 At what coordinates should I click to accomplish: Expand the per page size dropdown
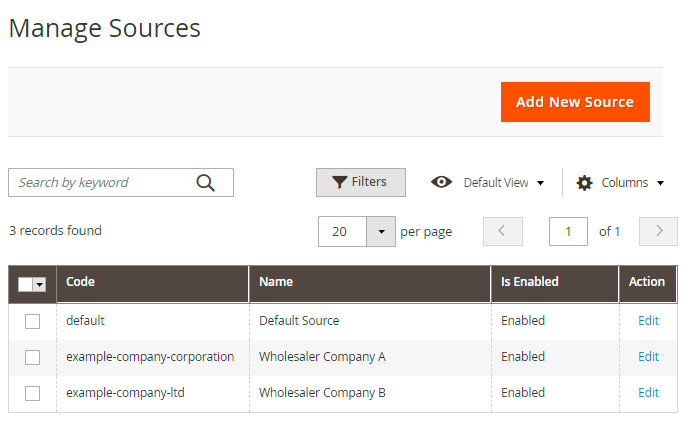381,231
